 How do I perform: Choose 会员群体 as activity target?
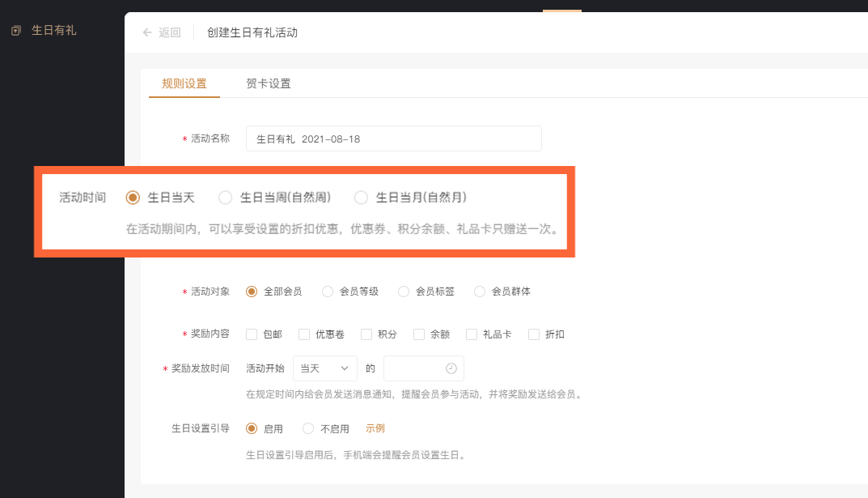click(x=480, y=292)
